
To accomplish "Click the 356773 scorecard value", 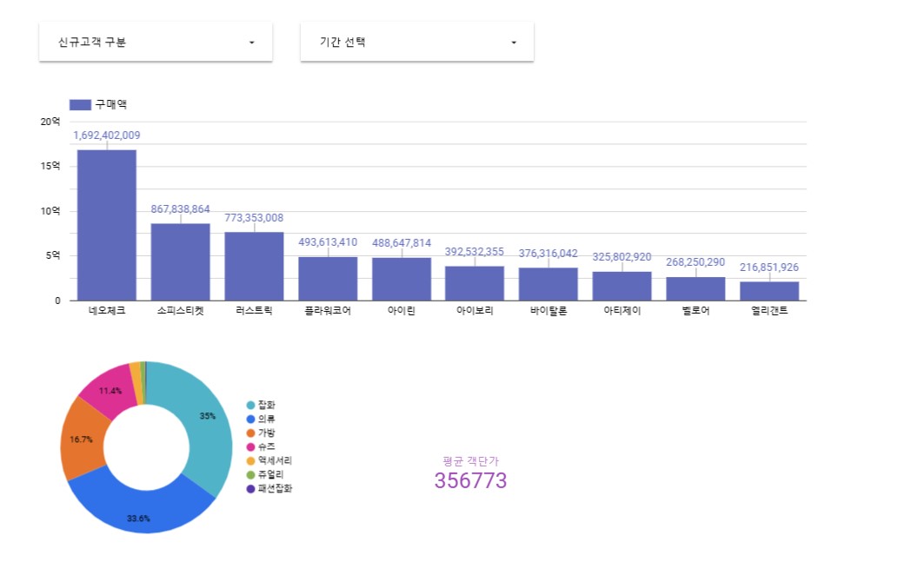I will [x=470, y=480].
